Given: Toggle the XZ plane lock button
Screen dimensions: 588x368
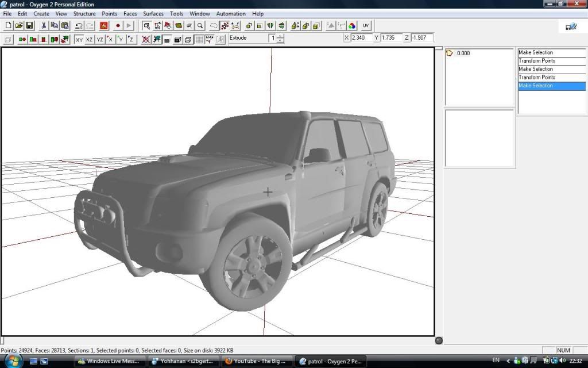Looking at the screenshot, I should coord(90,39).
